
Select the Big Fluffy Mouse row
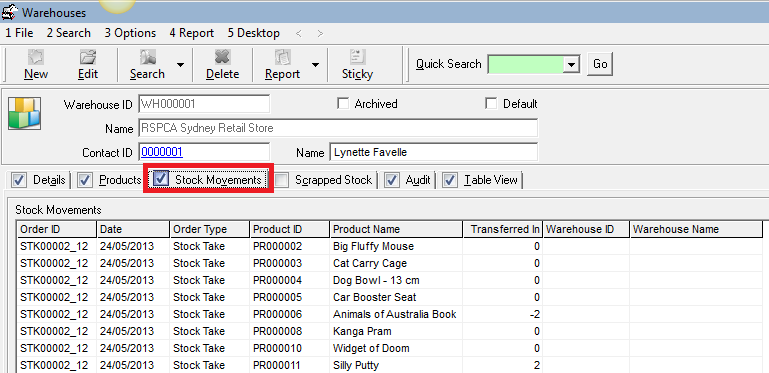coord(390,246)
